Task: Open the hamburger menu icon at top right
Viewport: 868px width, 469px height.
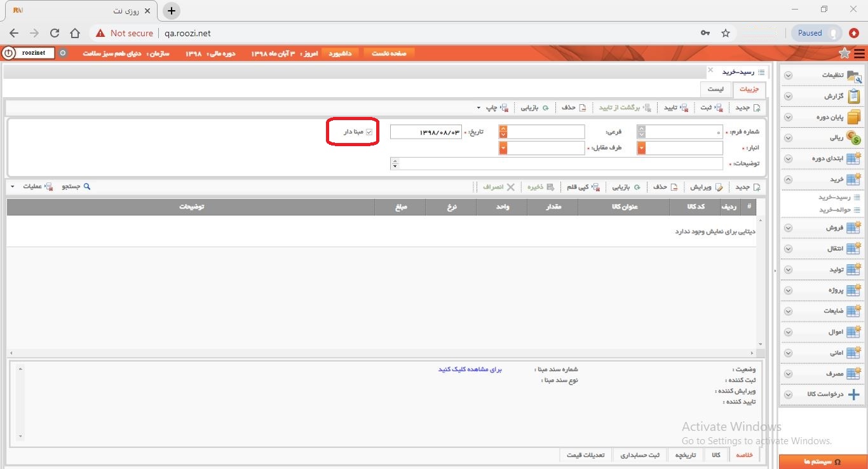Action: pyautogui.click(x=860, y=53)
